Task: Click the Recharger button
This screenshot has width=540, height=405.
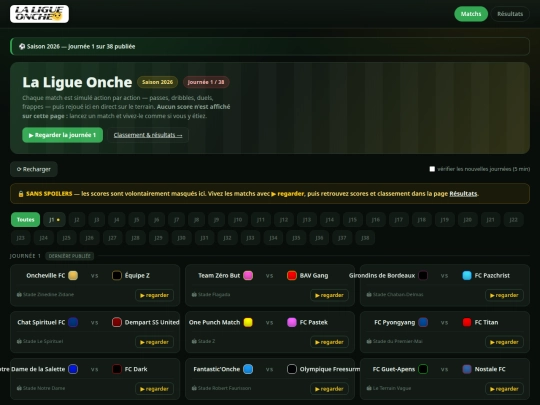Action: click(x=34, y=169)
